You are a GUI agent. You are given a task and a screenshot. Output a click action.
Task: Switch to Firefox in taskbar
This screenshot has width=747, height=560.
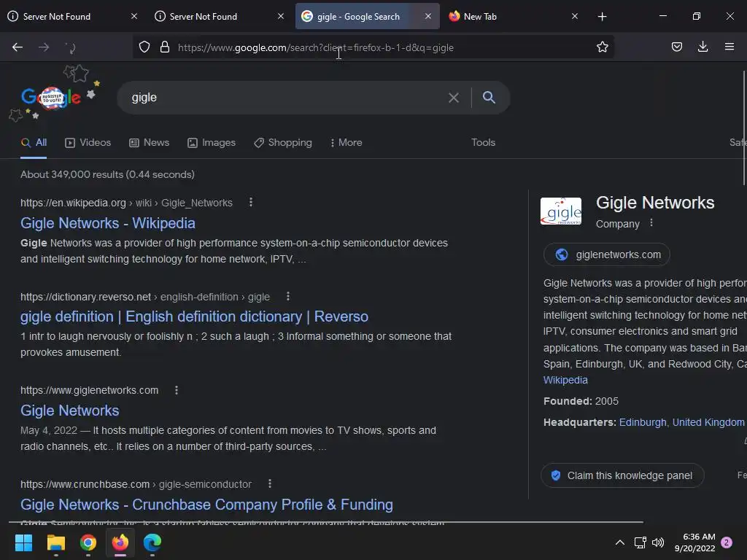[120, 542]
